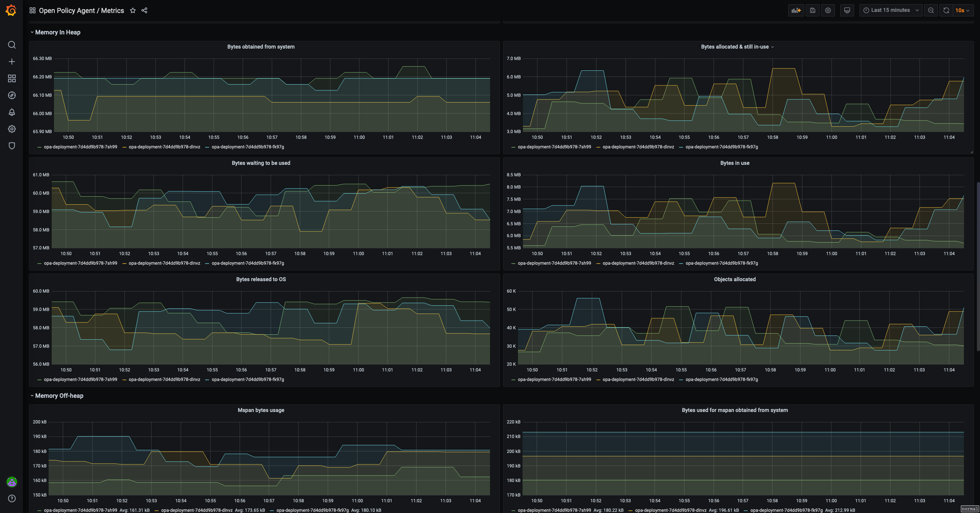Viewport: 980px width, 513px height.
Task: Toggle 7sh99 series in Bytes obtained legend
Action: [x=80, y=147]
